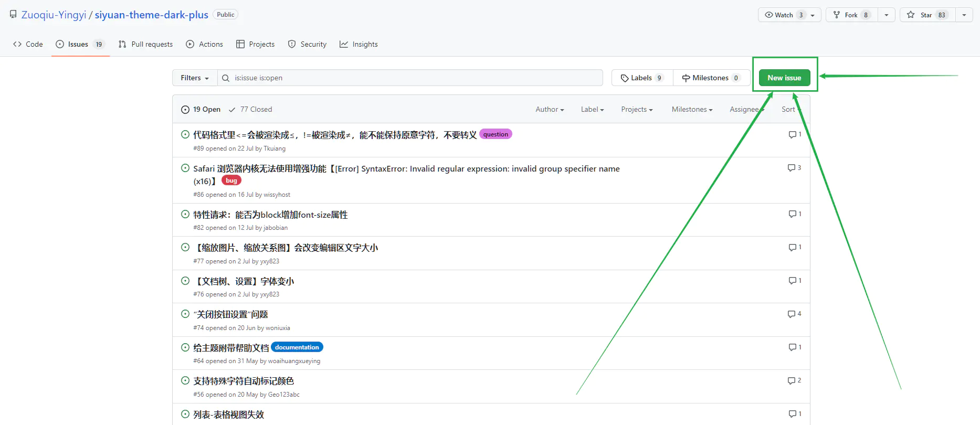This screenshot has height=425, width=980.
Task: Open the Watch notifications dropdown
Action: [x=789, y=15]
